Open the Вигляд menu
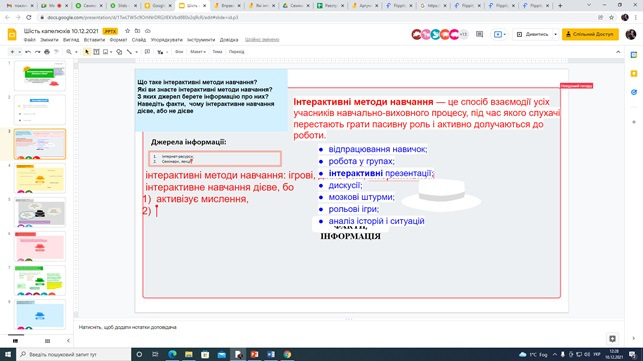 (x=71, y=40)
